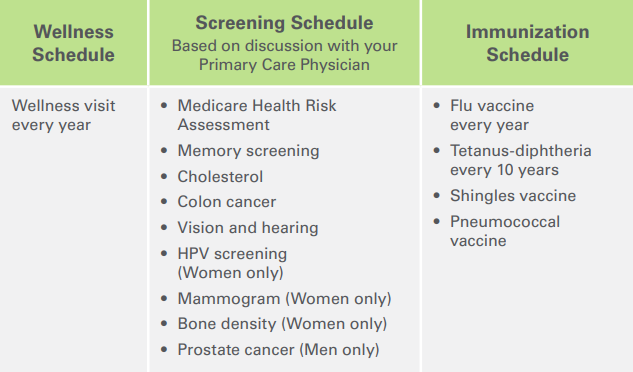
Task: Select HPV screening (Women only) item
Action: point(232,263)
